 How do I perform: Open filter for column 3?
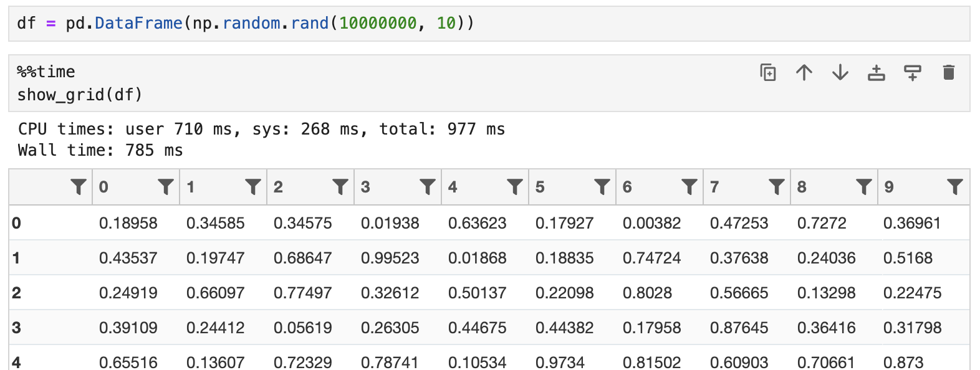428,187
